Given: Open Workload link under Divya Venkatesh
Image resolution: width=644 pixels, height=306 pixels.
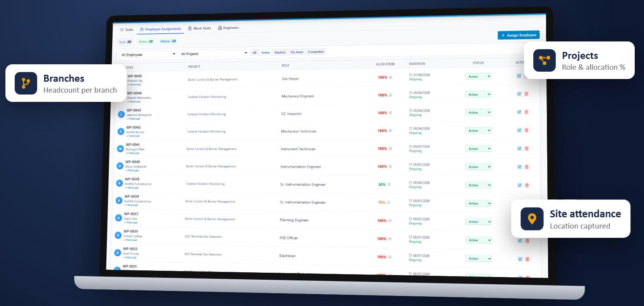Looking at the screenshot, I should pos(132,170).
